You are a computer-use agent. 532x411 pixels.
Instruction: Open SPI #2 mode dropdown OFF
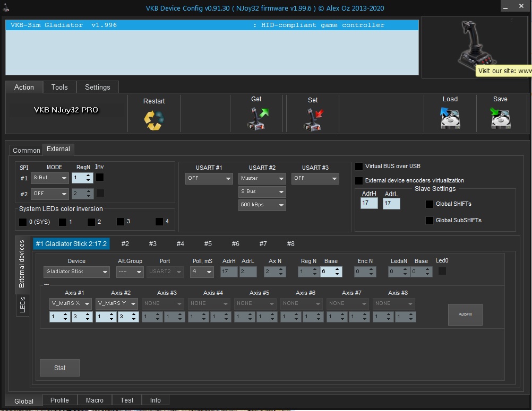pos(50,194)
